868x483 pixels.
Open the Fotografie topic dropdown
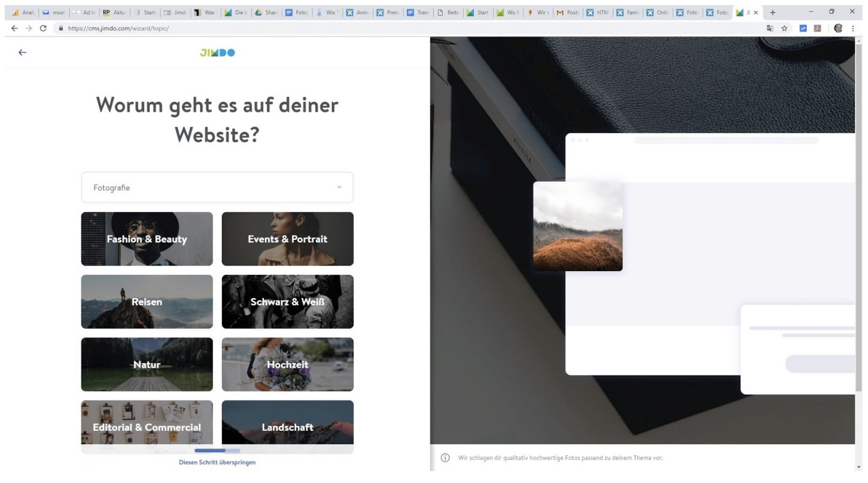pyautogui.click(x=217, y=187)
